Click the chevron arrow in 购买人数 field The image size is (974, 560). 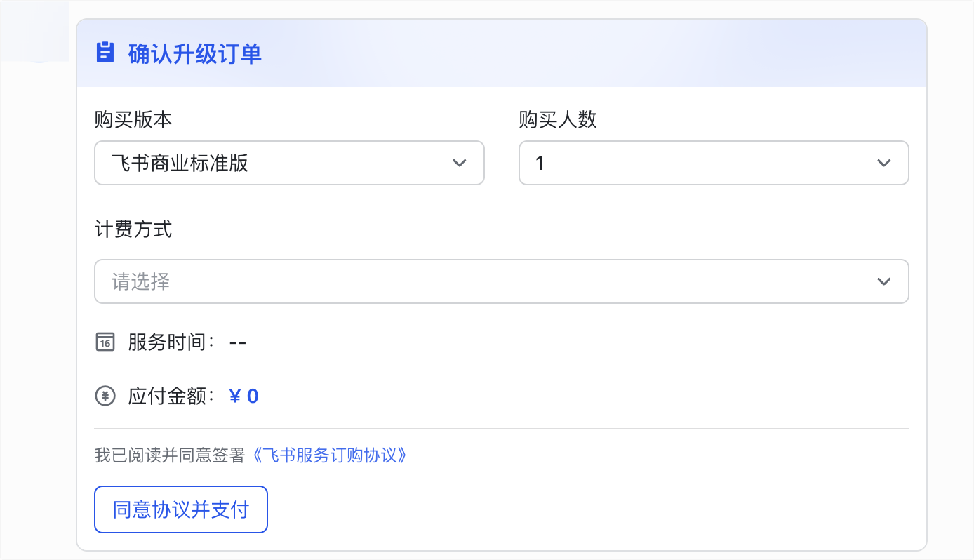pyautogui.click(x=884, y=163)
